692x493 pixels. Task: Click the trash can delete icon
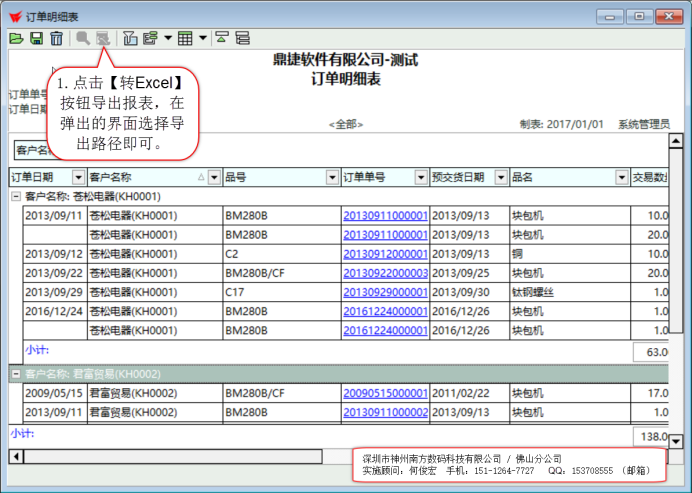point(56,38)
